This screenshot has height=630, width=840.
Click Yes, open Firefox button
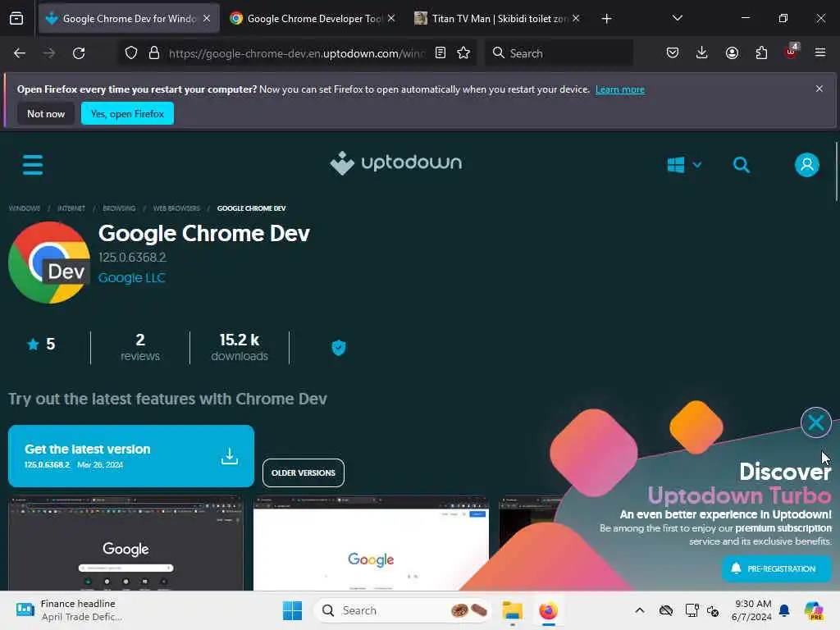point(127,113)
